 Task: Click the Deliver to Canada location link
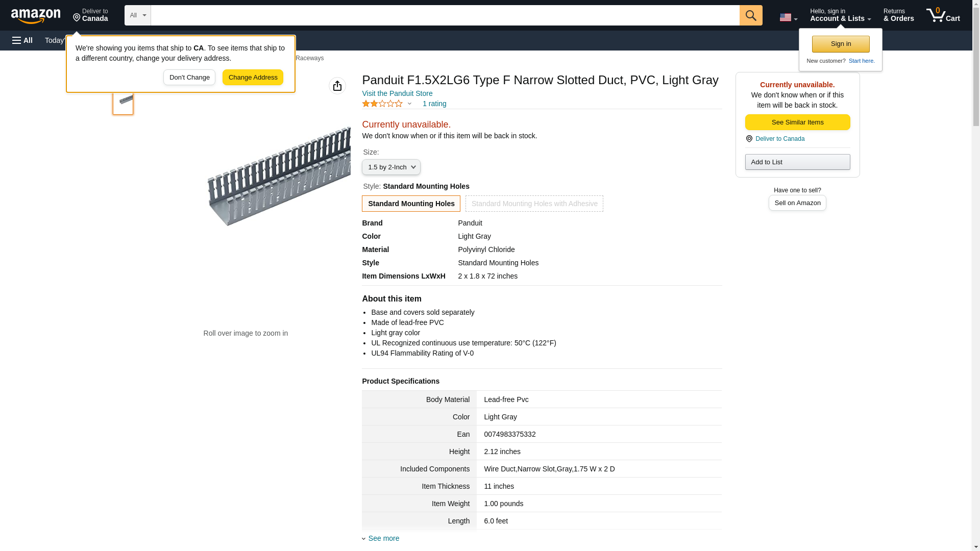point(779,139)
